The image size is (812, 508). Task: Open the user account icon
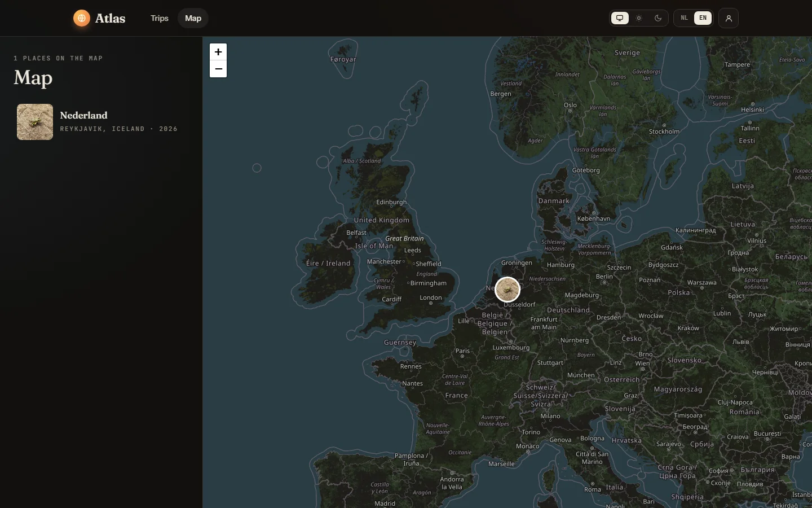tap(729, 18)
